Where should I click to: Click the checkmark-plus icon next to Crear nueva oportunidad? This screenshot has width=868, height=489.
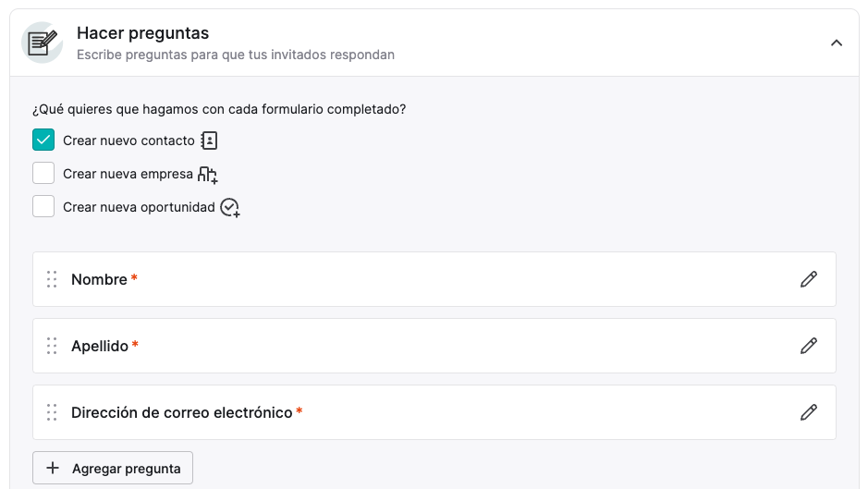[230, 208]
